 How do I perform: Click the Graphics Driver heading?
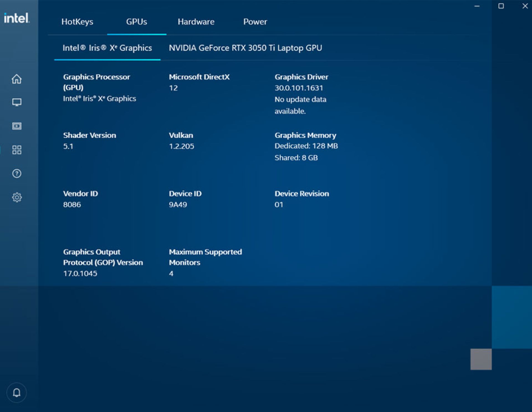[301, 77]
